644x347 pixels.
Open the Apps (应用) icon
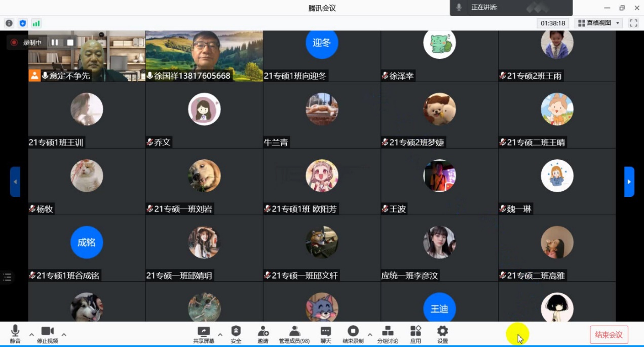415,334
